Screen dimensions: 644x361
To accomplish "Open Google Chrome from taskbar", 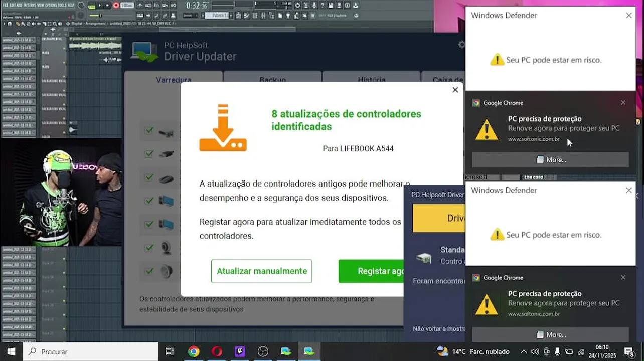I will 194,351.
